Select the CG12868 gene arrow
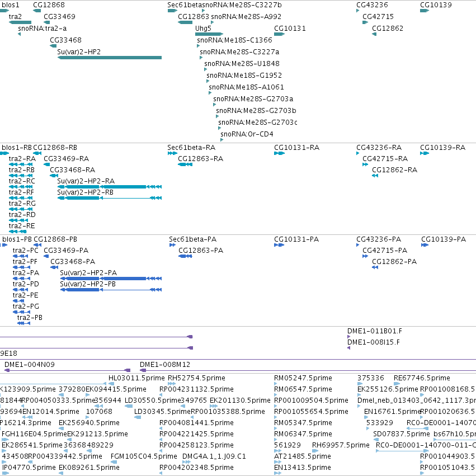The image size is (476, 476). coord(37,11)
